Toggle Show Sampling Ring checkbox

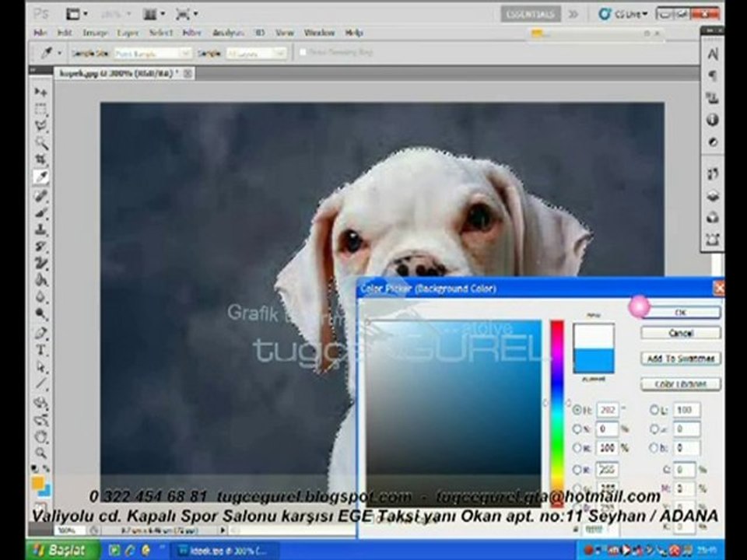(303, 52)
